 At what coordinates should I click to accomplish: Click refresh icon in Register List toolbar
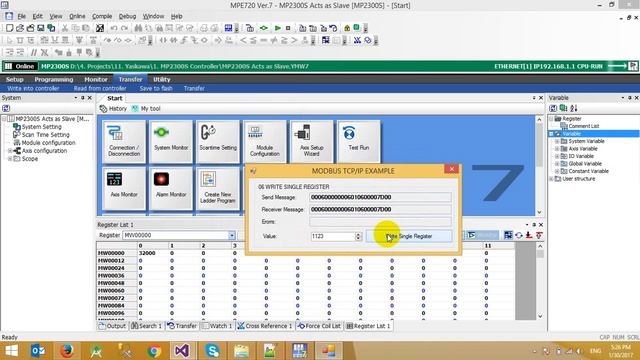click(x=519, y=236)
